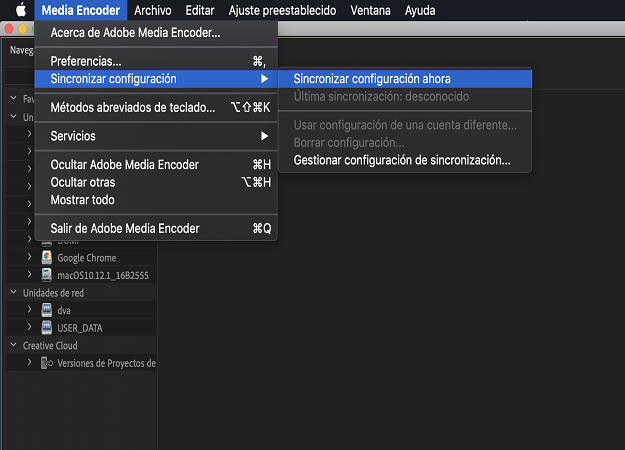Open the Apple menu
The height and width of the screenshot is (450, 625).
[20, 10]
